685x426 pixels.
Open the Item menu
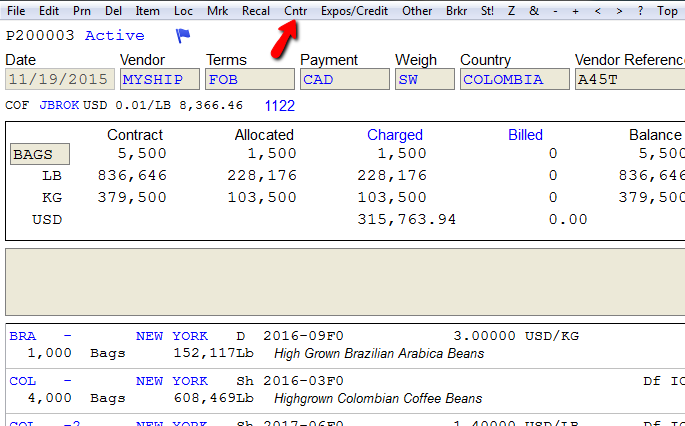tap(147, 10)
